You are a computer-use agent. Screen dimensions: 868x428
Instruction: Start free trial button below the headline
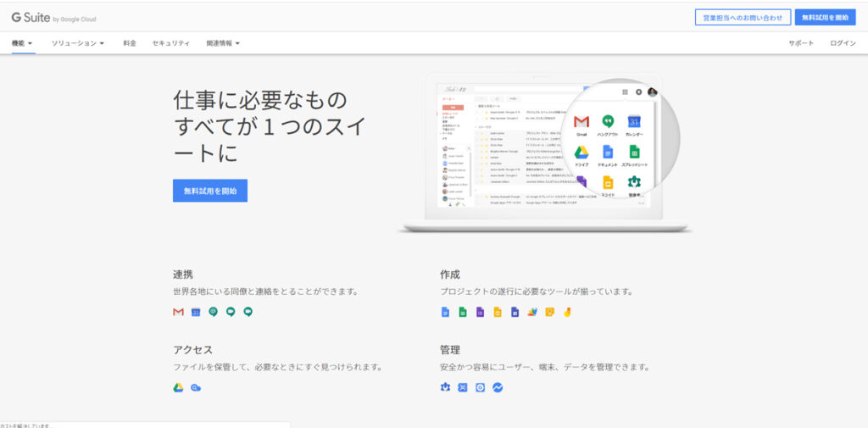210,191
